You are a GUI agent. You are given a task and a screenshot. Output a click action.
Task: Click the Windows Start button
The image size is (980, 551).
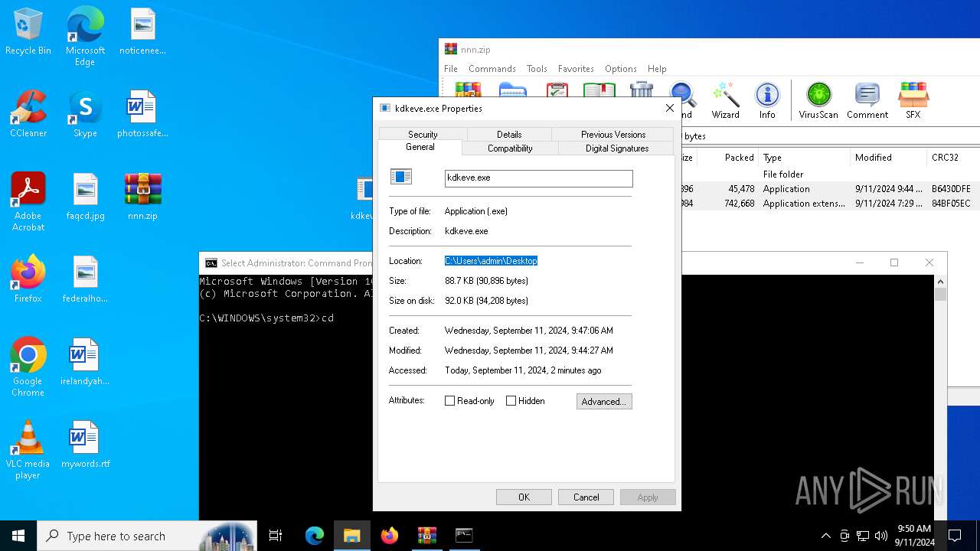18,536
